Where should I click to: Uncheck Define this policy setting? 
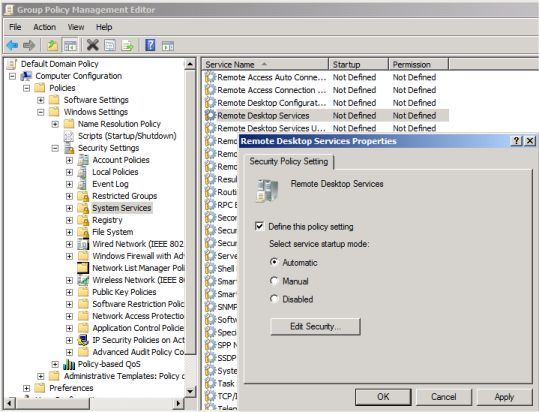click(259, 226)
